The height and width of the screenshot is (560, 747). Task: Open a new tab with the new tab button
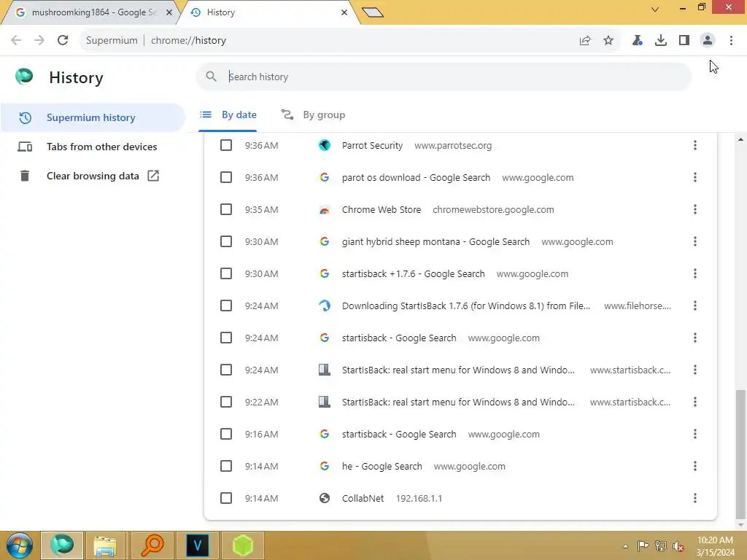(x=373, y=12)
